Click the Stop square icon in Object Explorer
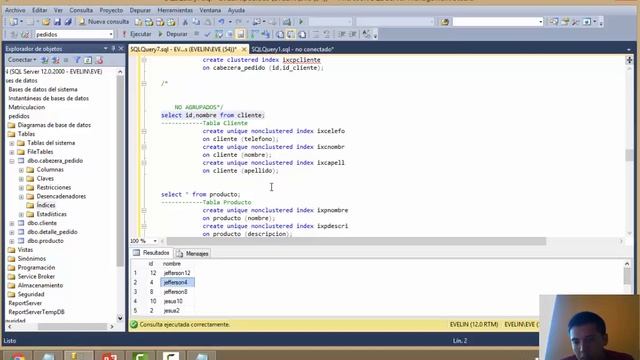The height and width of the screenshot is (360, 640). [x=66, y=60]
